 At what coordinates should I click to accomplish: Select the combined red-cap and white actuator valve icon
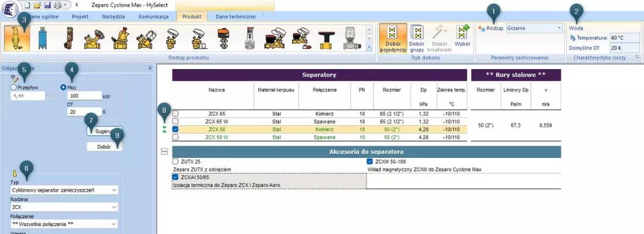pos(275,38)
